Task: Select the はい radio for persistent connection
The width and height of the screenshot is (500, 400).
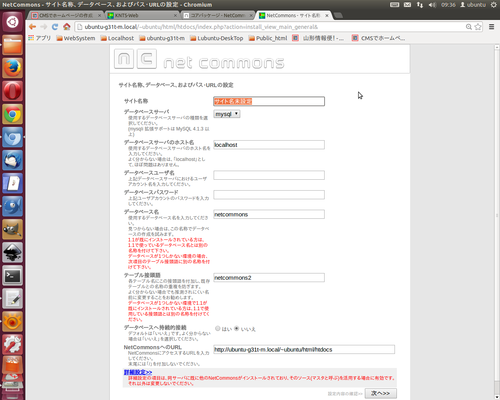Action: click(x=218, y=328)
